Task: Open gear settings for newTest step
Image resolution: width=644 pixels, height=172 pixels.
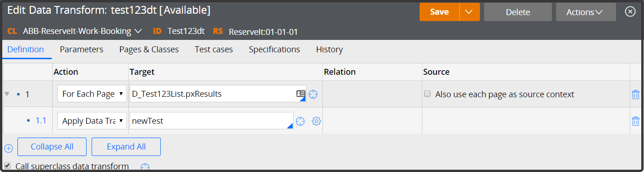Action: click(x=316, y=121)
